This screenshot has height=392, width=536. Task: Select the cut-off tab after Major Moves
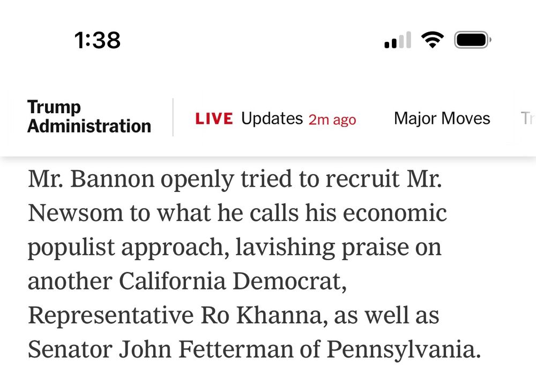(526, 118)
